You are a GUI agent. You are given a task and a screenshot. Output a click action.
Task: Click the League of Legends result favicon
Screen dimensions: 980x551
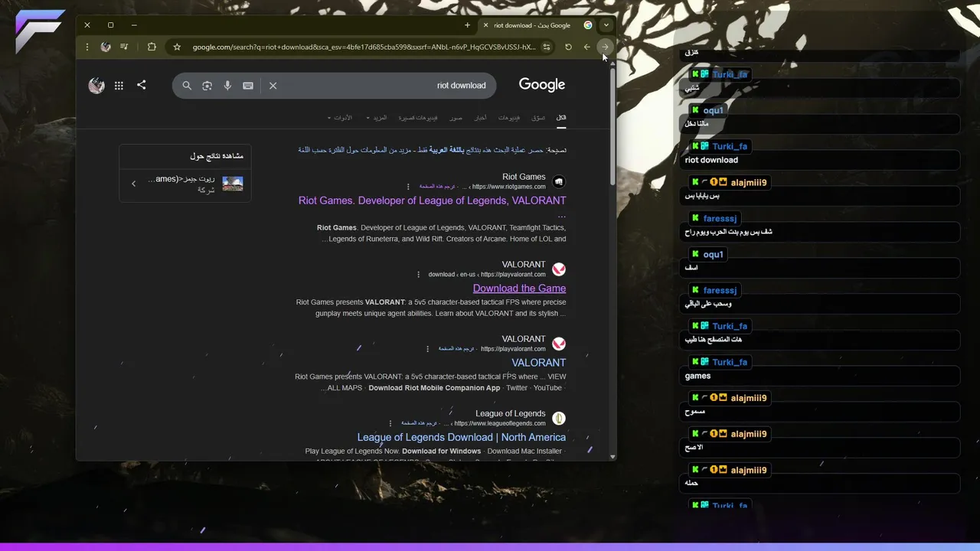point(559,418)
